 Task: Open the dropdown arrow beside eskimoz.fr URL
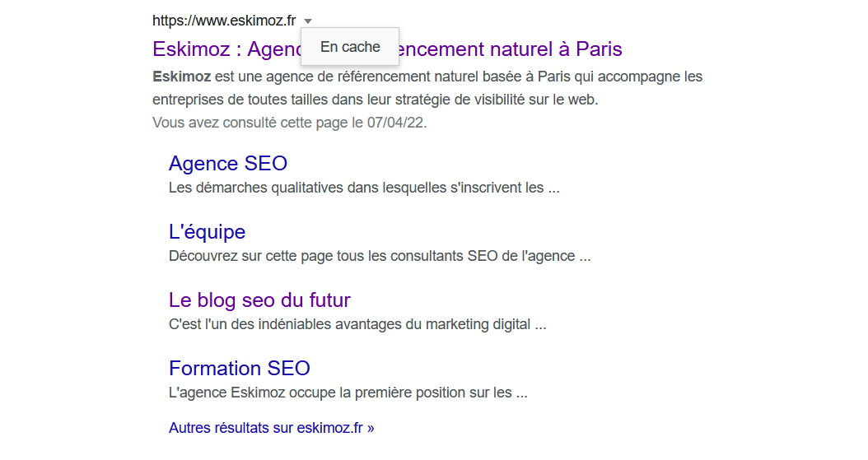(x=308, y=21)
